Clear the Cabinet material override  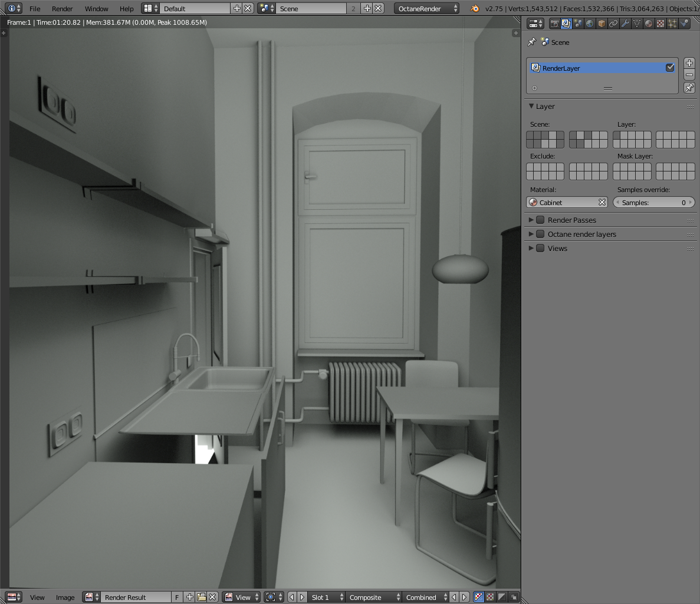click(602, 203)
